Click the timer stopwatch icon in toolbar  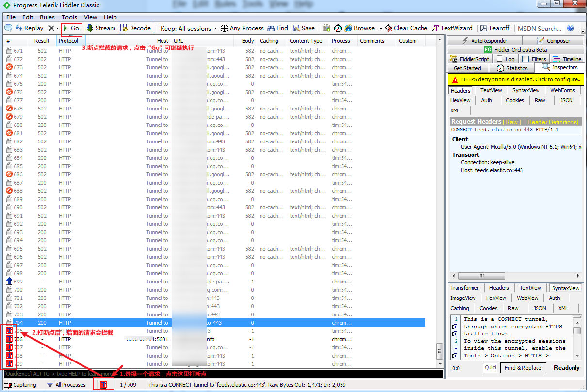338,28
